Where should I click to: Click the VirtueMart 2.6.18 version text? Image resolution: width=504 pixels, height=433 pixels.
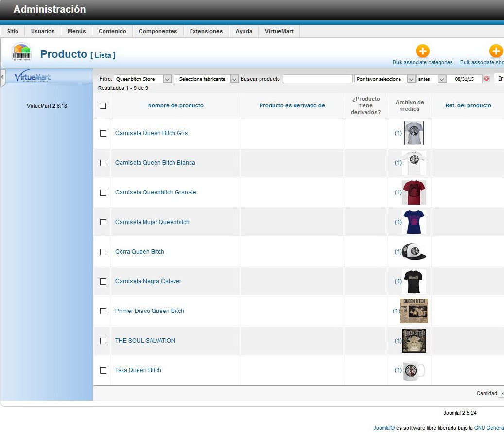[47, 106]
